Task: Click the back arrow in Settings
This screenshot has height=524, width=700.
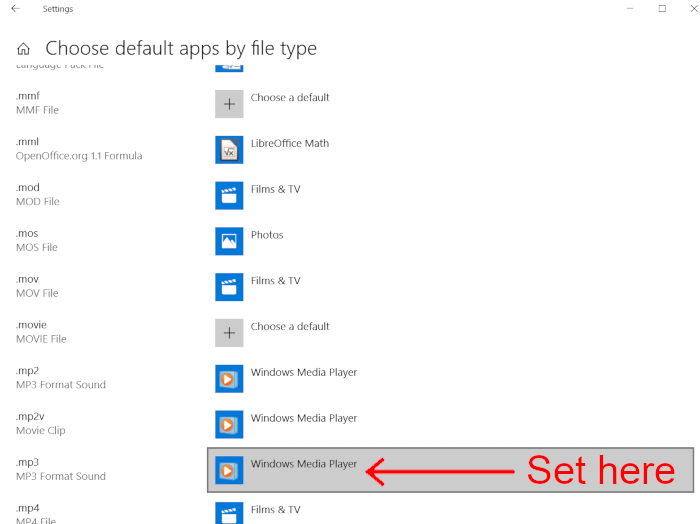Action: (15, 9)
